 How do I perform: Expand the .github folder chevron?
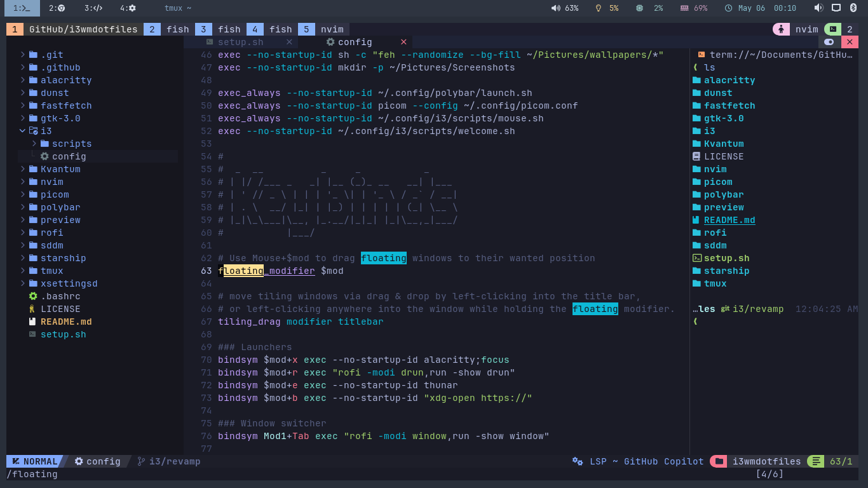[23, 67]
